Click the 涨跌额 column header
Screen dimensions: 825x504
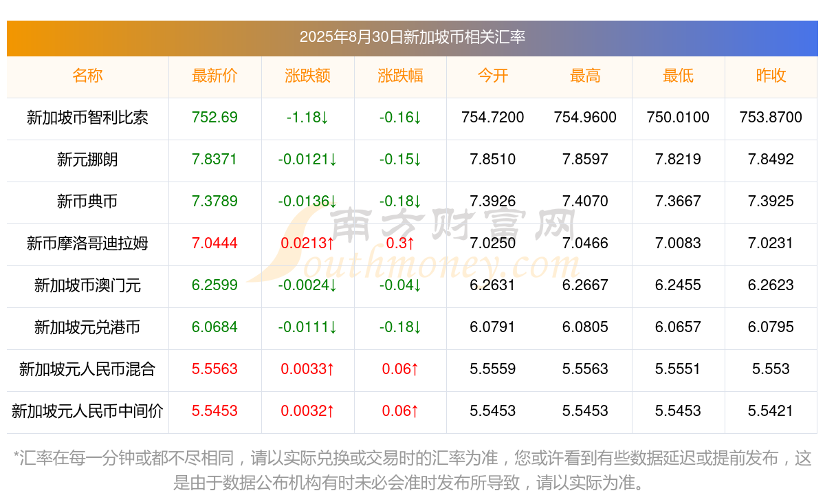[x=307, y=76]
